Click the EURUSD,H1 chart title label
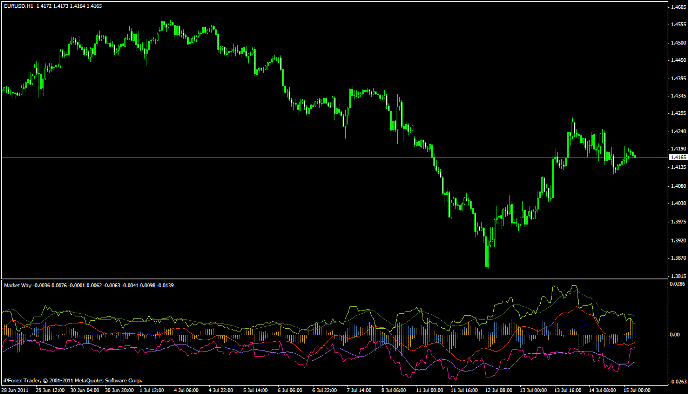Screen dimensions: 688x394 click(x=18, y=6)
